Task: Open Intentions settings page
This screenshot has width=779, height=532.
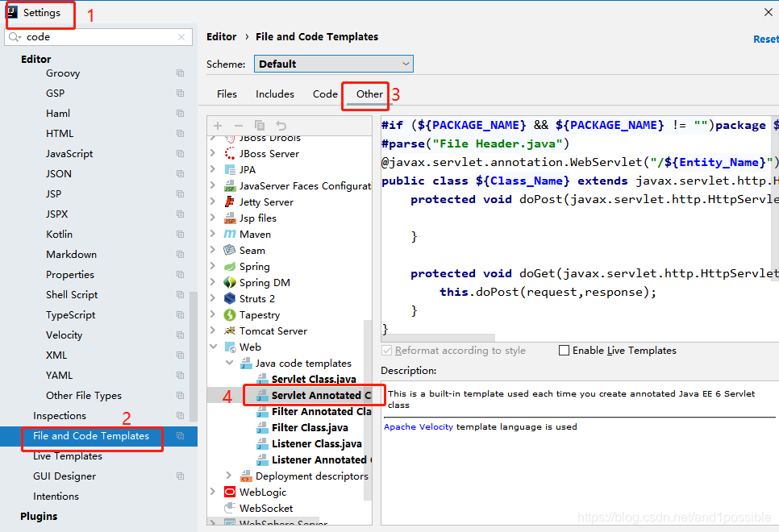Action: [56, 497]
